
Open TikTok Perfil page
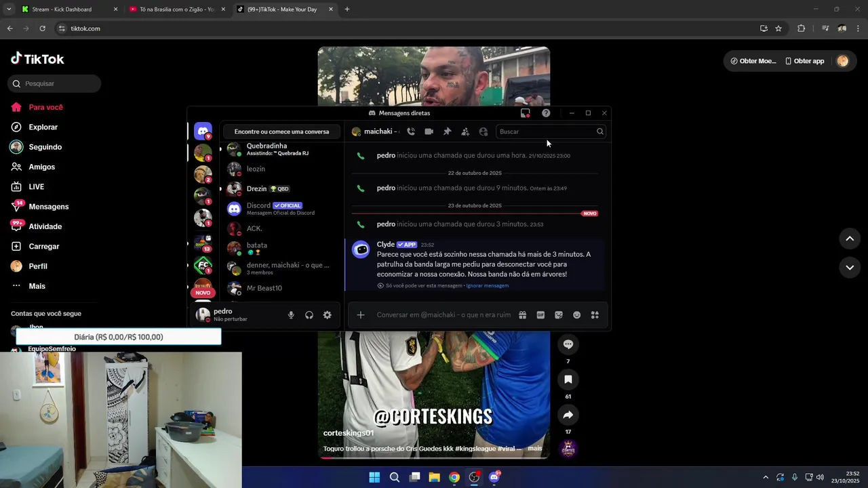(x=38, y=266)
